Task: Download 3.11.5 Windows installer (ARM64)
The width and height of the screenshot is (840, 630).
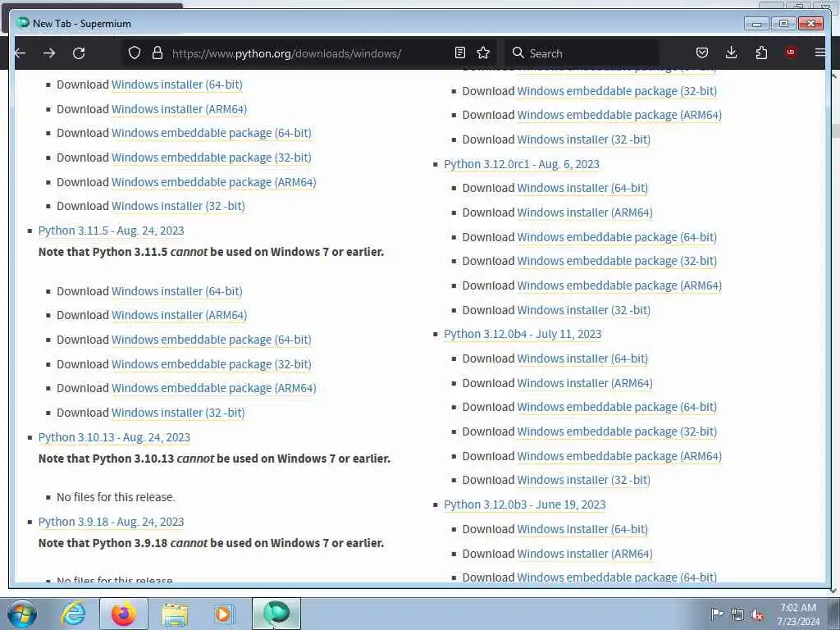Action: [x=179, y=316]
